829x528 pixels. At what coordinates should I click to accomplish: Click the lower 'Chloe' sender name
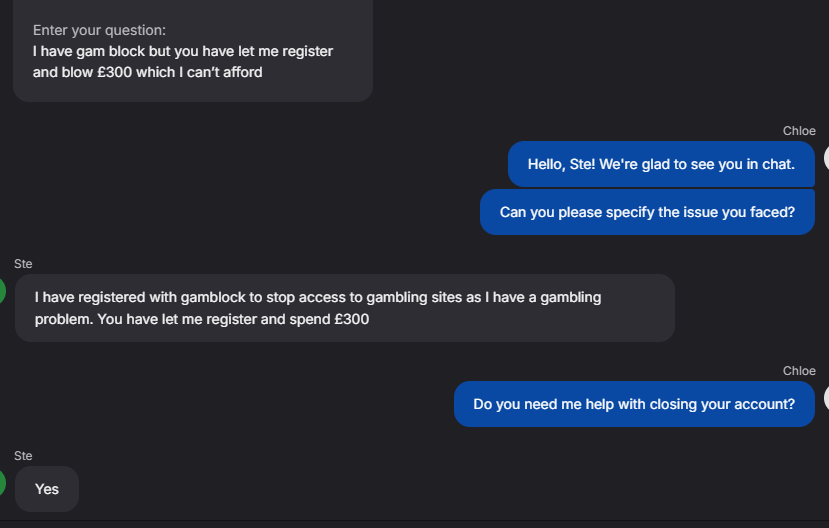click(x=799, y=371)
